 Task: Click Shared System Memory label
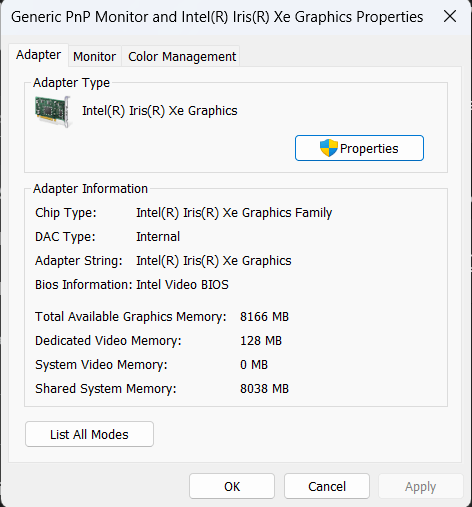point(106,389)
